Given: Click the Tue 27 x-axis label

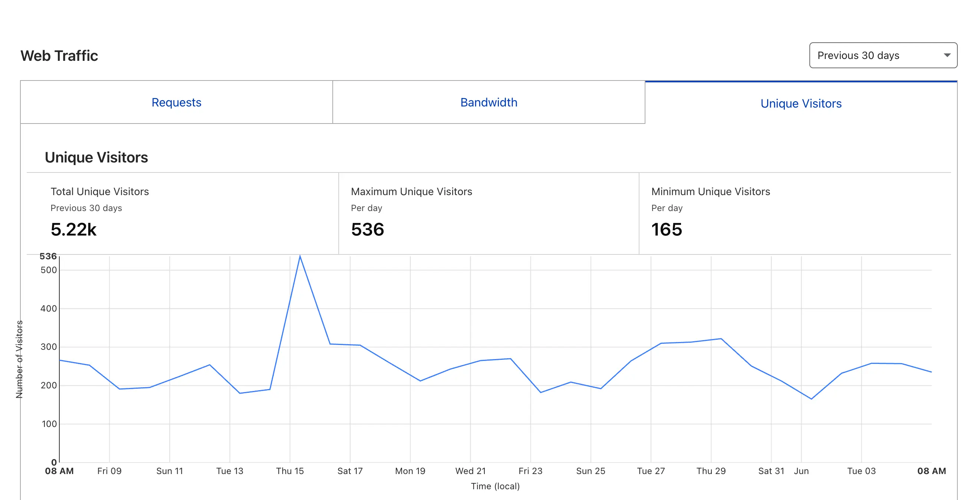Looking at the screenshot, I should [x=651, y=471].
